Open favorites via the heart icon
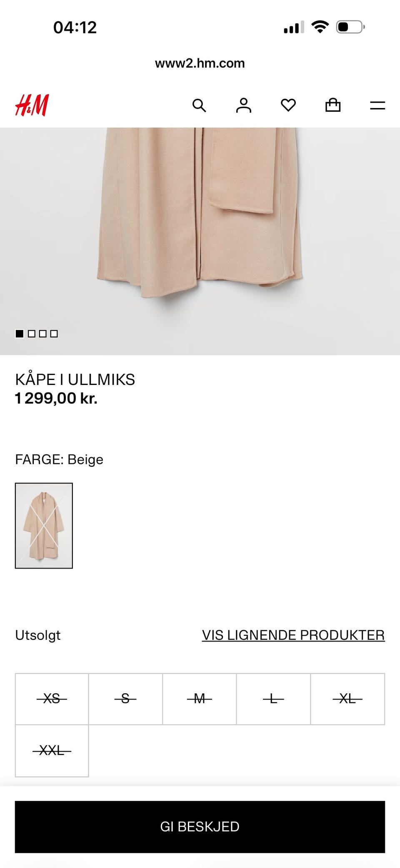Image resolution: width=400 pixels, height=868 pixels. click(288, 105)
